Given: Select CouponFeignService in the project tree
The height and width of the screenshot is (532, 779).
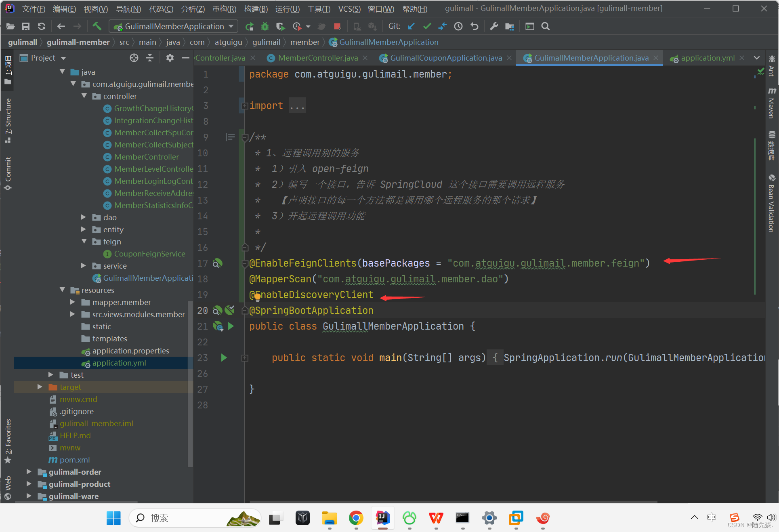Looking at the screenshot, I should pyautogui.click(x=149, y=254).
